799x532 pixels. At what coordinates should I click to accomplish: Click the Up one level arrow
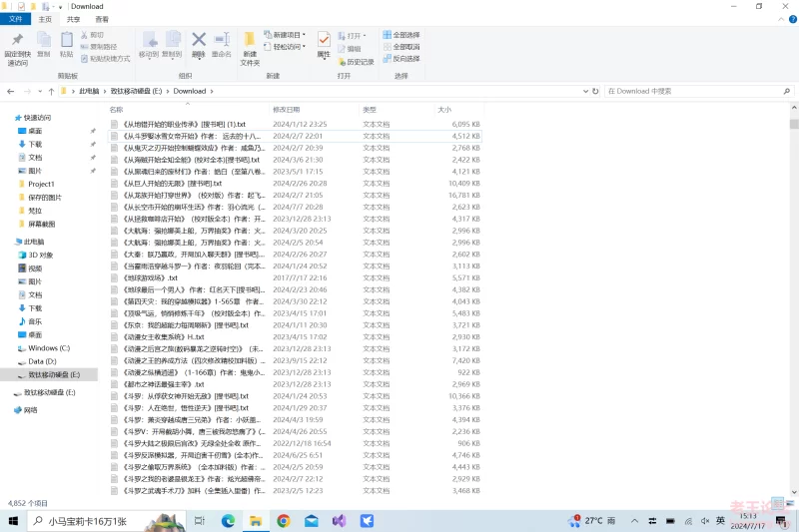click(x=52, y=91)
